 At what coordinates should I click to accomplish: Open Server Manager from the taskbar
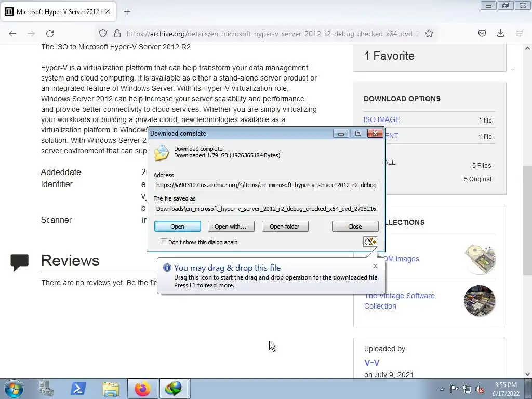46,389
